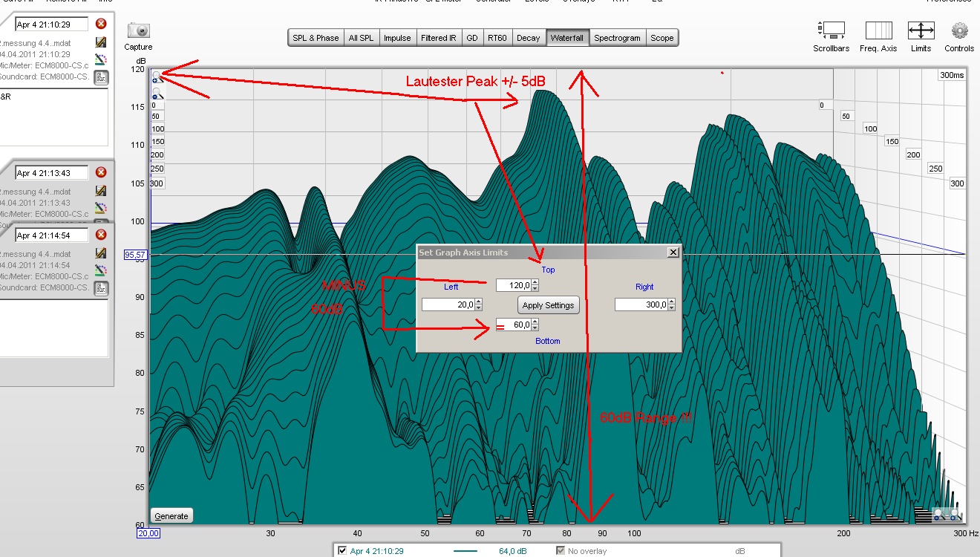Viewport: 980px width, 557px height.
Task: Switch to the SPL & Phase tab
Action: tap(316, 38)
